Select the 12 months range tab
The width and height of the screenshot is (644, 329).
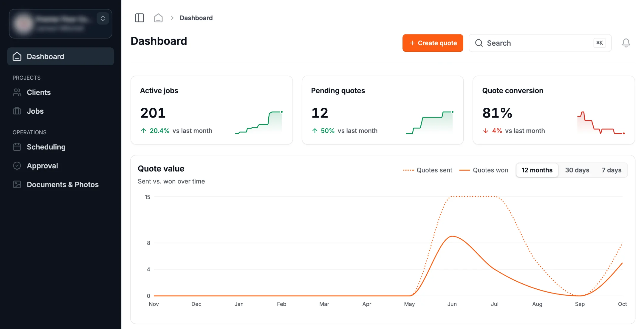(x=537, y=170)
